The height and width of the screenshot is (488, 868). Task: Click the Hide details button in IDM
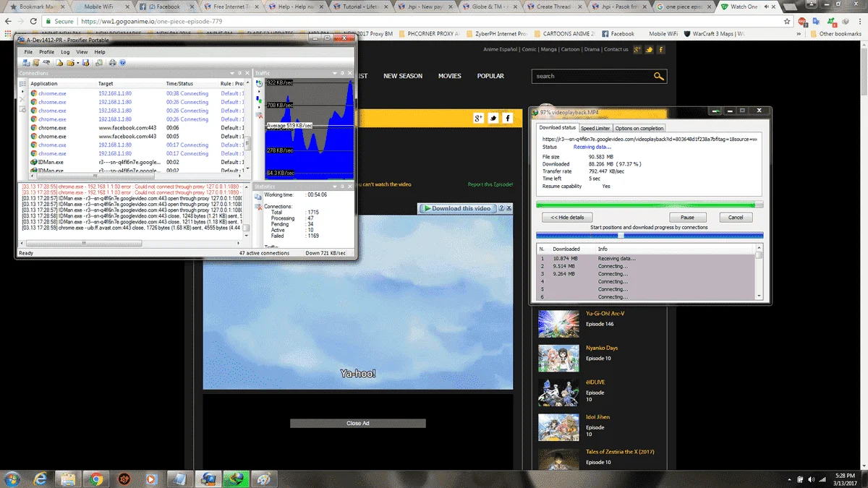[567, 217]
